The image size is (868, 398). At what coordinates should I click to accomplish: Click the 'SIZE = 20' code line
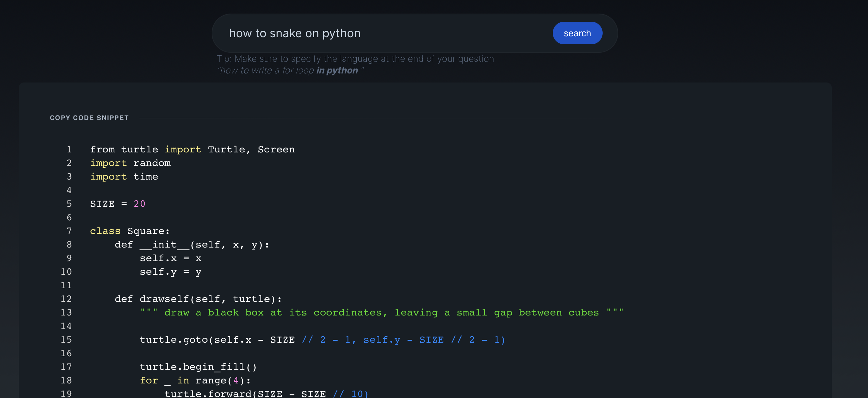click(x=117, y=204)
